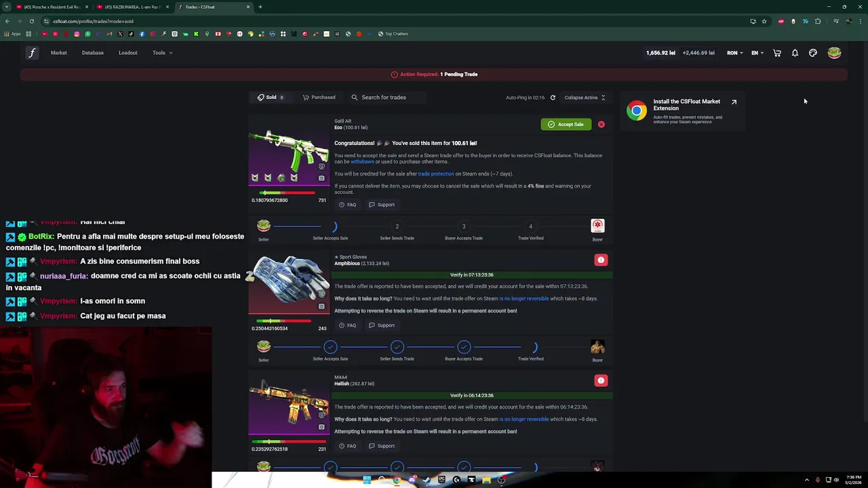Open File Explorer from the taskbar
The width and height of the screenshot is (868, 488).
[486, 480]
